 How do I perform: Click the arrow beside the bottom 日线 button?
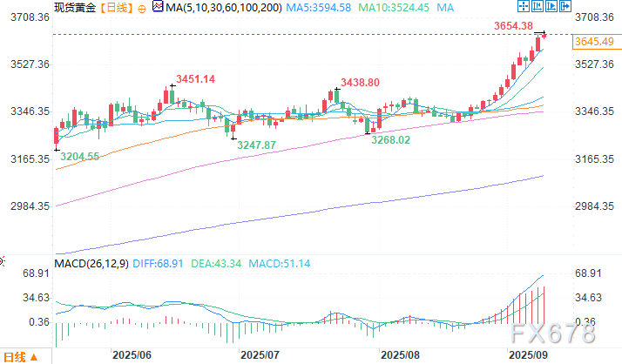[x=35, y=357]
